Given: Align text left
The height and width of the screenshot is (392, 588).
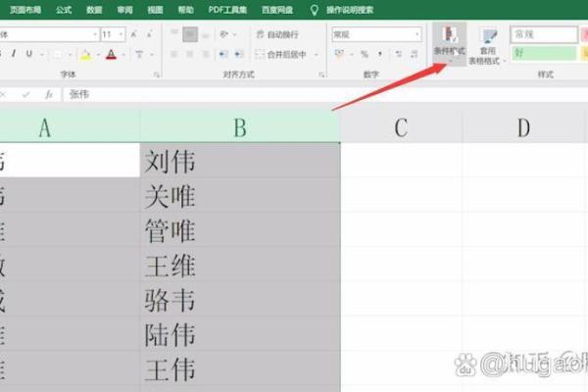Looking at the screenshot, I should pos(174,55).
